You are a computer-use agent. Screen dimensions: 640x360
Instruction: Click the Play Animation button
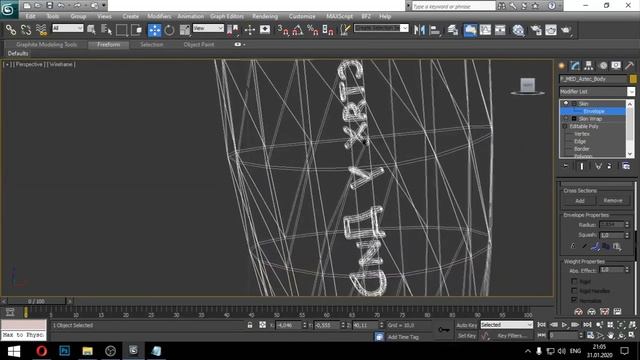[x=564, y=325]
